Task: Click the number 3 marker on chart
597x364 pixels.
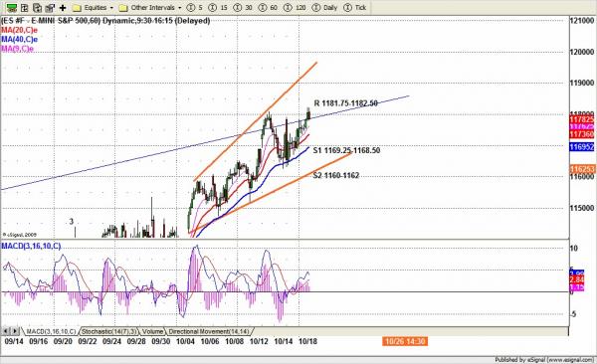Action: pyautogui.click(x=72, y=221)
